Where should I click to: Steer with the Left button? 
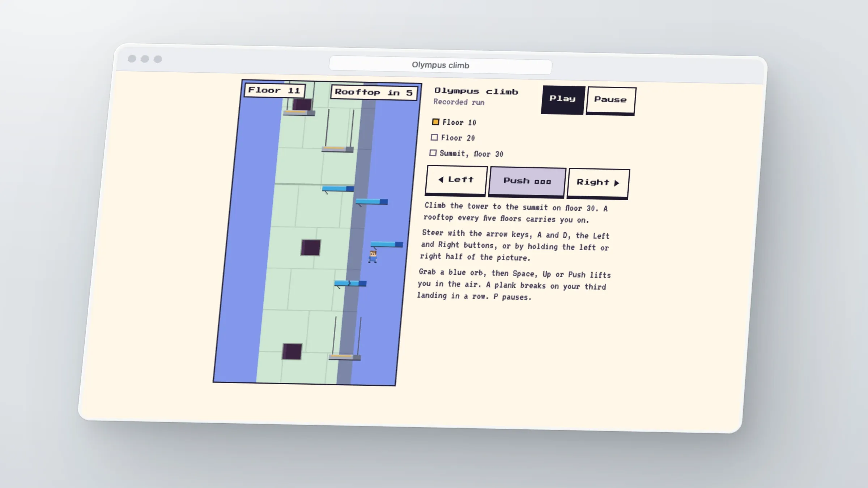(x=456, y=180)
